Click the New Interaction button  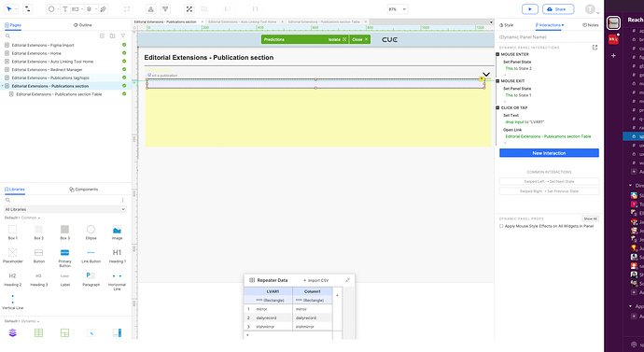[x=549, y=153]
